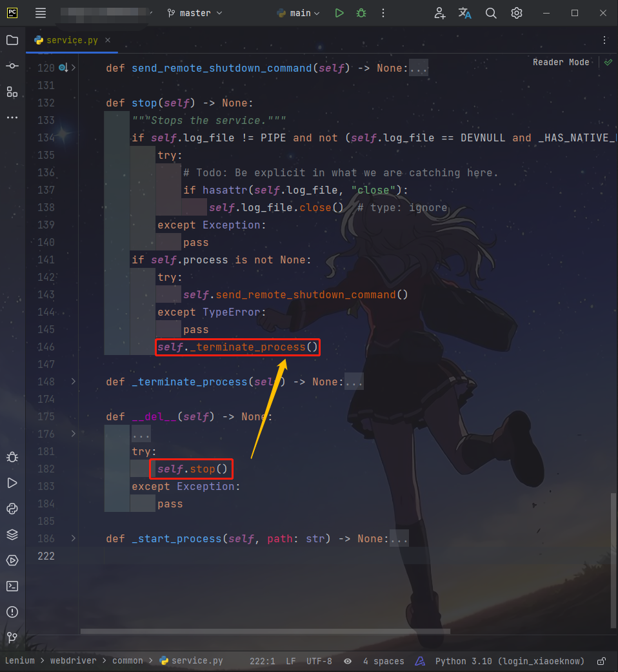Toggle the eye highlighting level in status bar

point(348,661)
